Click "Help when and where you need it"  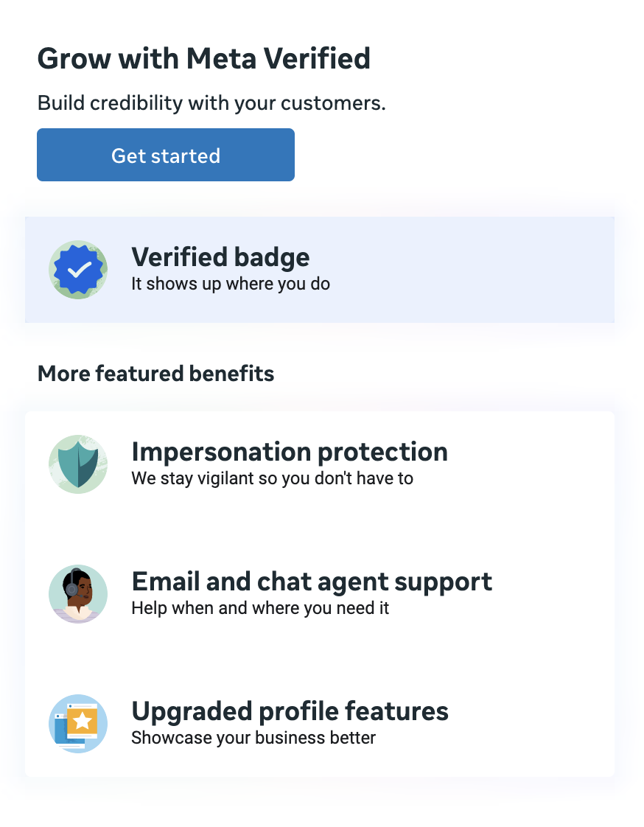pos(260,608)
